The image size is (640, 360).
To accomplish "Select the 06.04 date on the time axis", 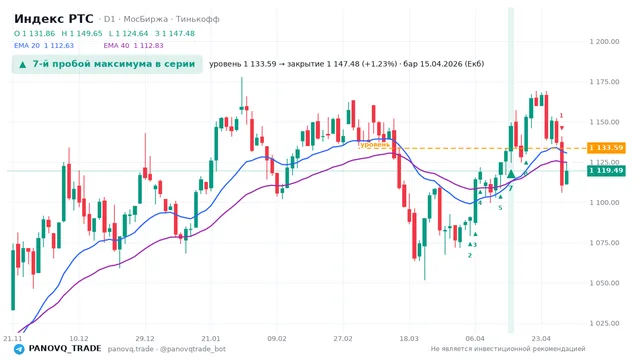I will pyautogui.click(x=475, y=339).
